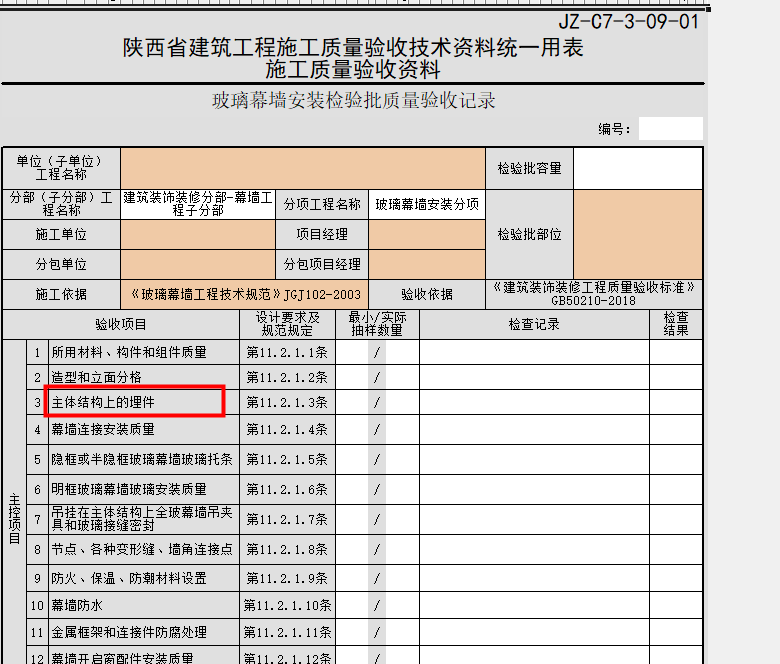This screenshot has width=780, height=664.
Task: Click the 《玻璃幕墙工程技术规范》JGJ102-2003 cell
Action: (244, 295)
